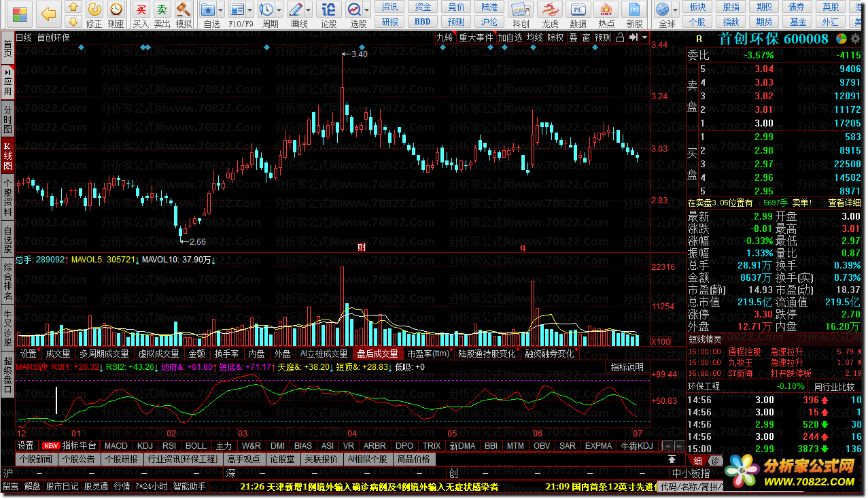Click the up arrow navigation icon
The height and width of the screenshot is (499, 868).
click(x=73, y=7)
